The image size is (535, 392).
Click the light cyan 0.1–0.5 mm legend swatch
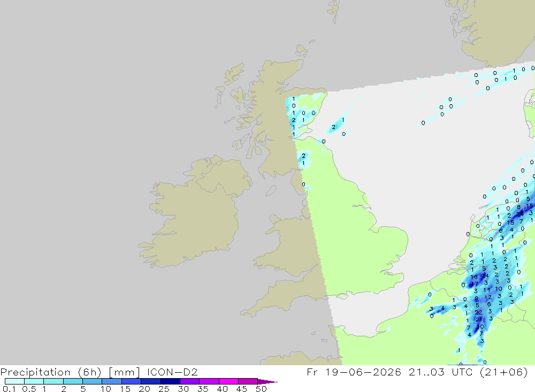click(x=14, y=381)
